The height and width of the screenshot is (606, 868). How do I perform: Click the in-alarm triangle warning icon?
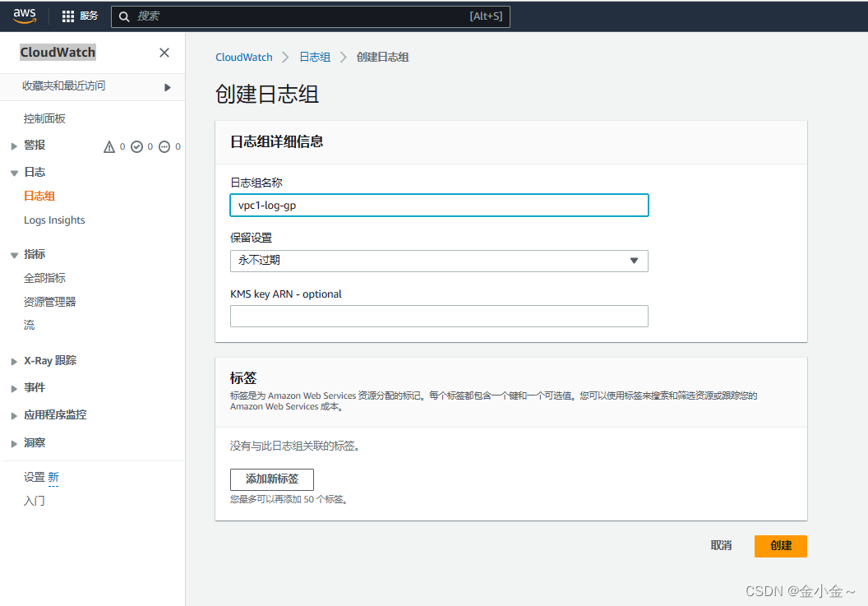click(109, 147)
